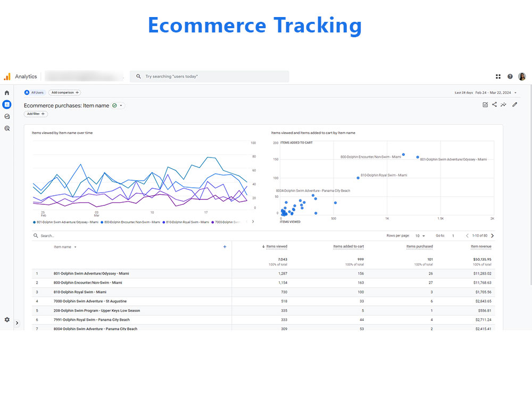Viewport: 532px width, 399px height.
Task: Toggle the 7000-Dolphin Swim legend item
Action: click(226, 222)
